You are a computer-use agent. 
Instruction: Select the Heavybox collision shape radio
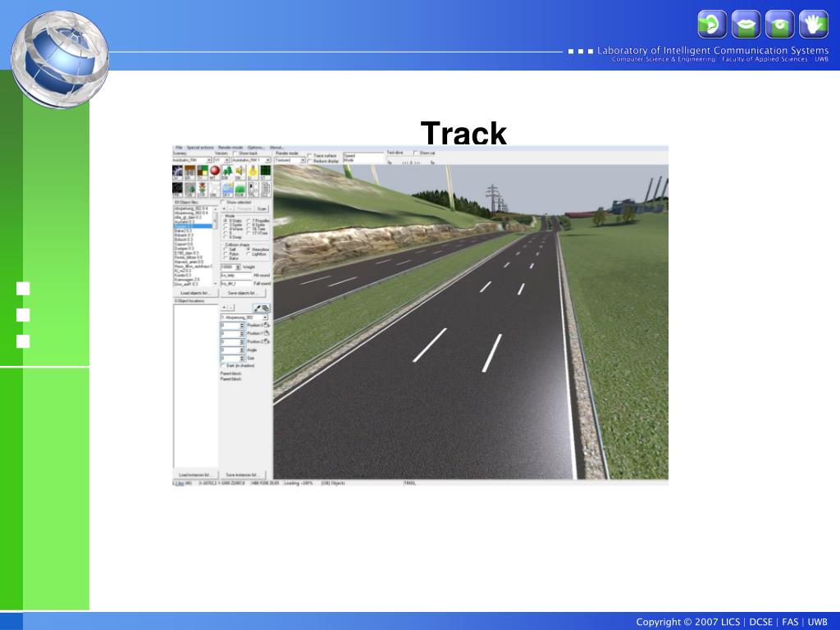pos(248,249)
